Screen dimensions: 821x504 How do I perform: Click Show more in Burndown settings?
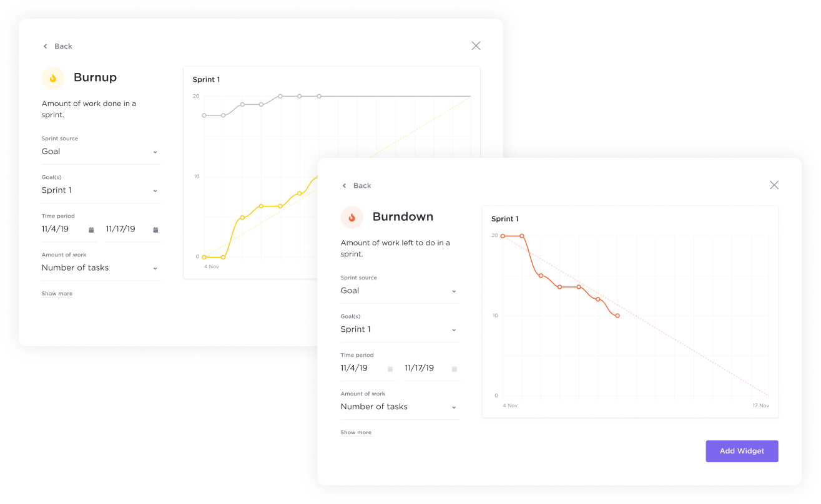tap(356, 432)
